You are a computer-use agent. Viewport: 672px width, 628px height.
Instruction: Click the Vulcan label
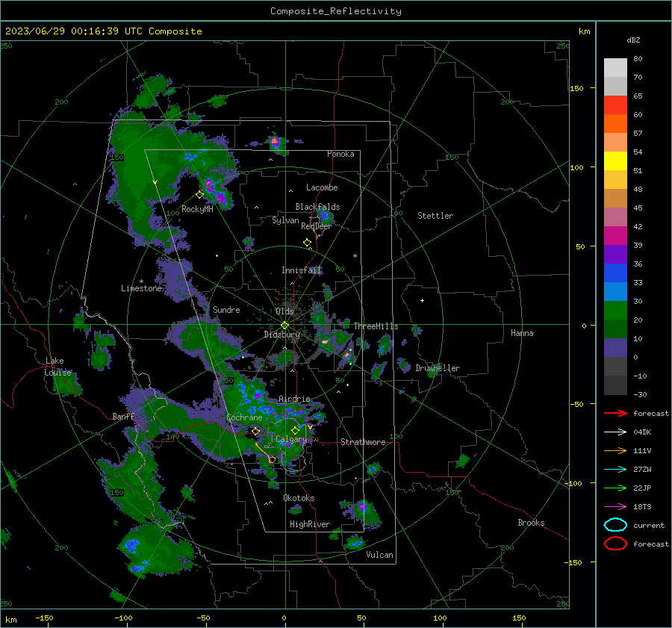[380, 555]
